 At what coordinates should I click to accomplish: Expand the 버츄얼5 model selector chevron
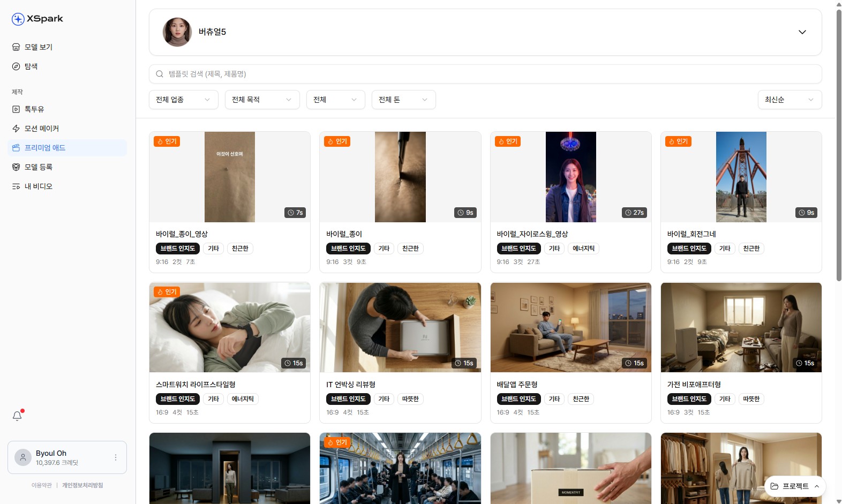[x=802, y=32]
